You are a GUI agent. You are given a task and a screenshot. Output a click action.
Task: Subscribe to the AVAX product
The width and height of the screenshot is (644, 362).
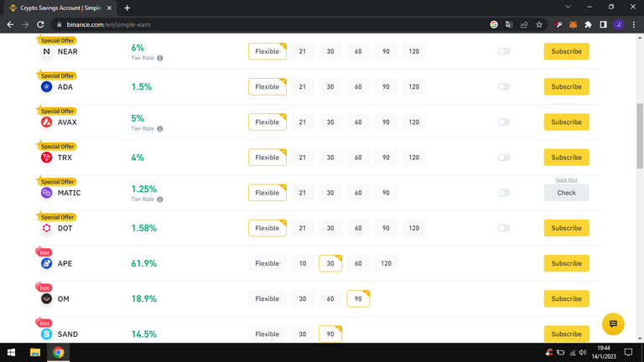(x=566, y=122)
